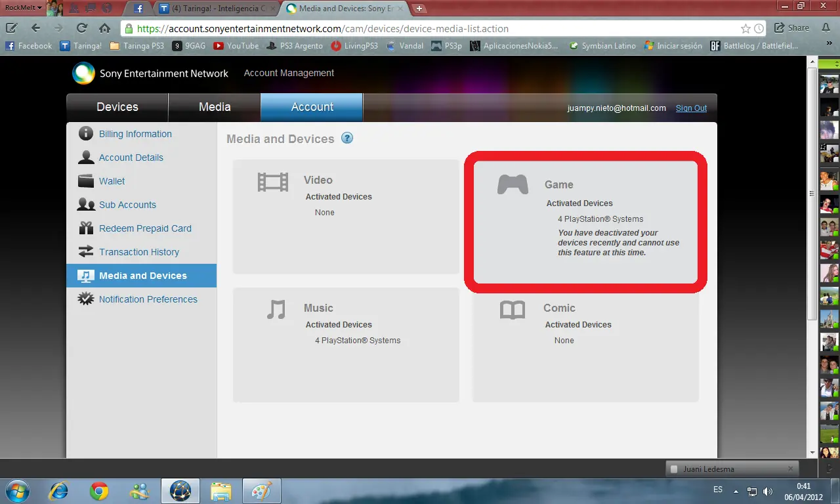Open the Billing Information link
The image size is (840, 504).
point(135,134)
